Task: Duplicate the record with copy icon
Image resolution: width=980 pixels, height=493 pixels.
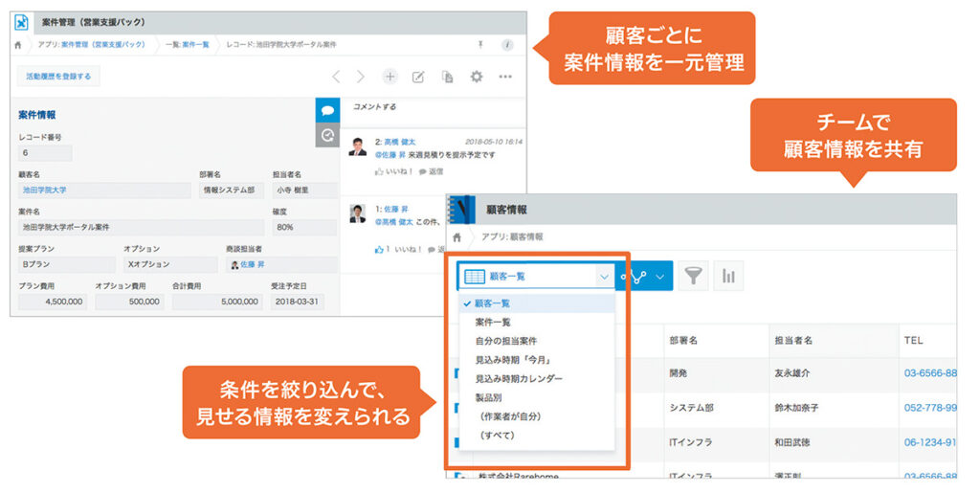Action: point(448,77)
